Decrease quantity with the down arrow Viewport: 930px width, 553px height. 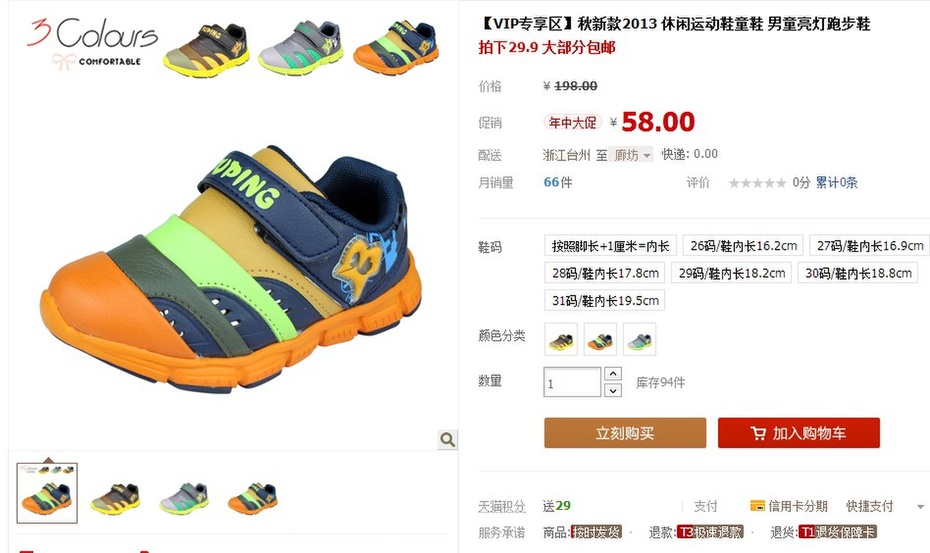613,390
